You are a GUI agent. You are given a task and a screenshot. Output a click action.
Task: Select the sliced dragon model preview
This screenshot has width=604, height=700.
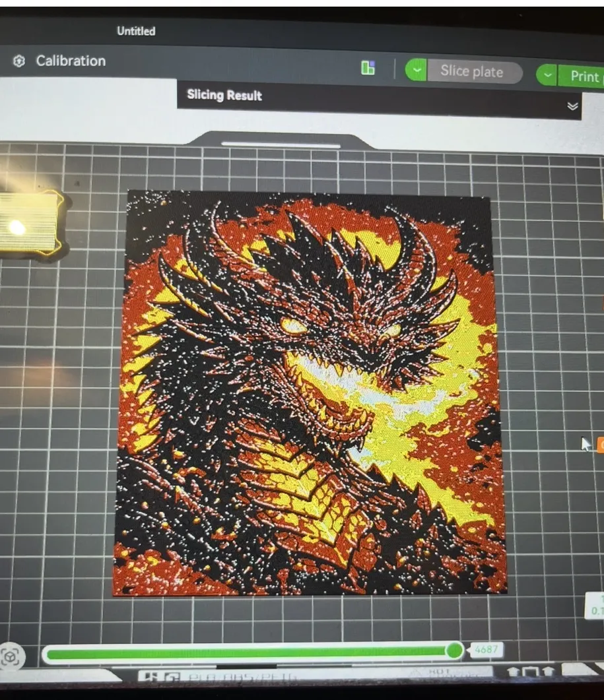pos(309,393)
